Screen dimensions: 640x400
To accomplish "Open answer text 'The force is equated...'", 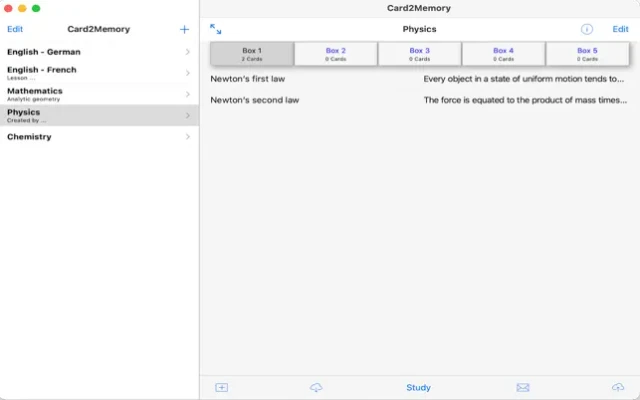I will (525, 100).
